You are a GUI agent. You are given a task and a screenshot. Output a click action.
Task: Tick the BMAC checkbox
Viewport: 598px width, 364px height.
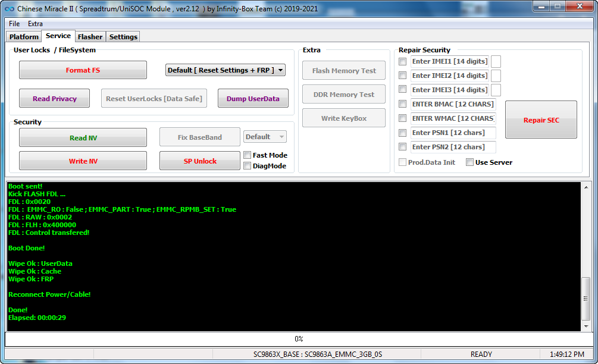402,104
